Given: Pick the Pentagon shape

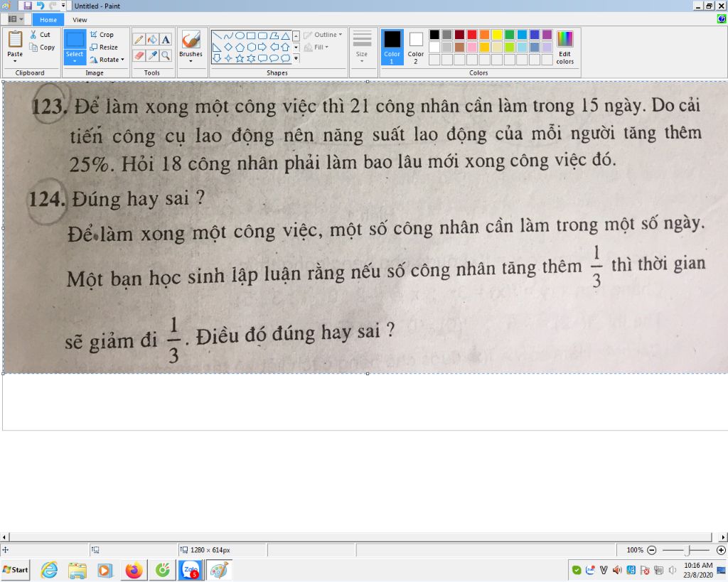Looking at the screenshot, I should pos(240,47).
